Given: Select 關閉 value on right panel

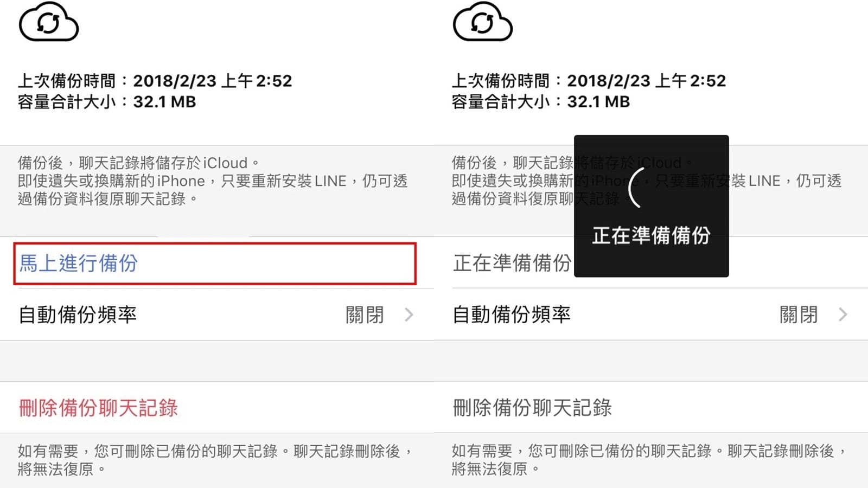Looking at the screenshot, I should click(x=799, y=314).
